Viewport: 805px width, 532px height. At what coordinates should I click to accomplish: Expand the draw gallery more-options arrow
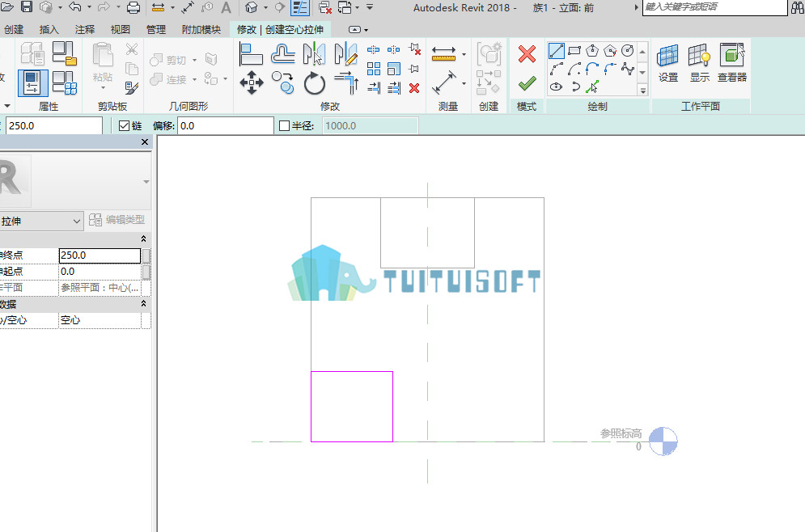642,91
